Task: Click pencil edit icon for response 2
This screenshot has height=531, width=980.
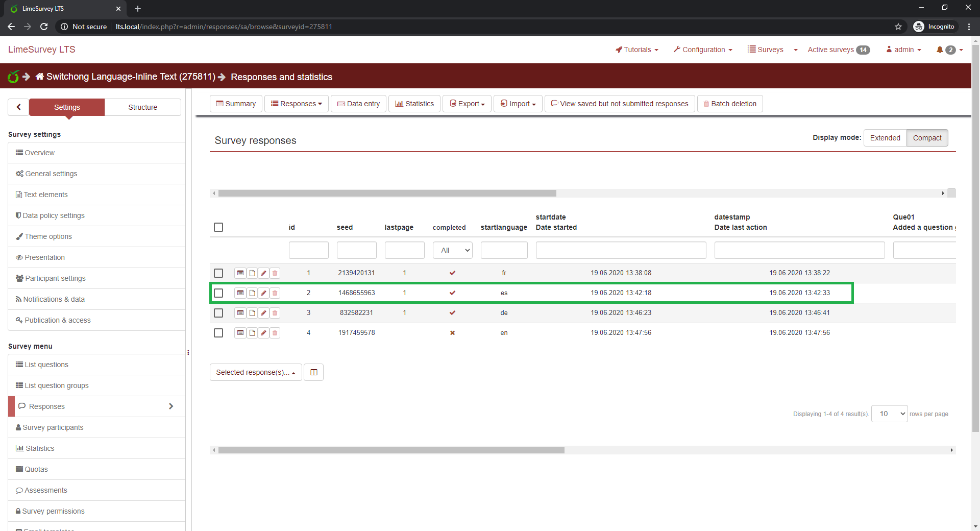Action: pyautogui.click(x=263, y=293)
